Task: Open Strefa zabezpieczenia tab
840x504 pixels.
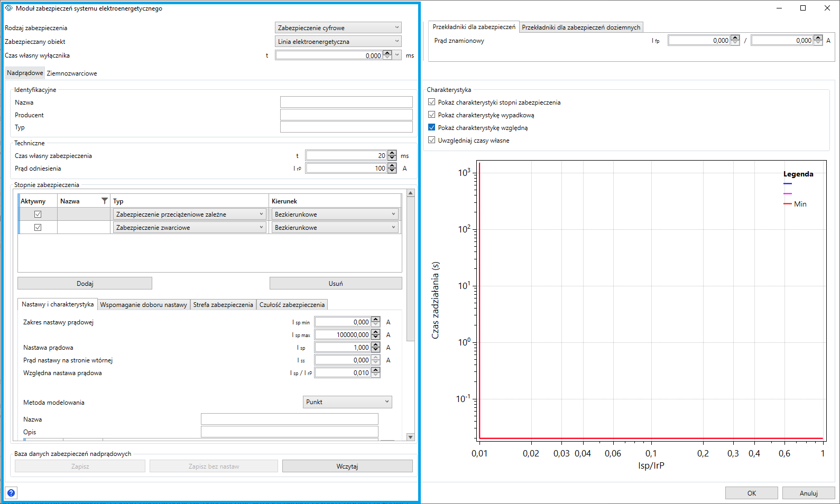Action: click(x=223, y=305)
